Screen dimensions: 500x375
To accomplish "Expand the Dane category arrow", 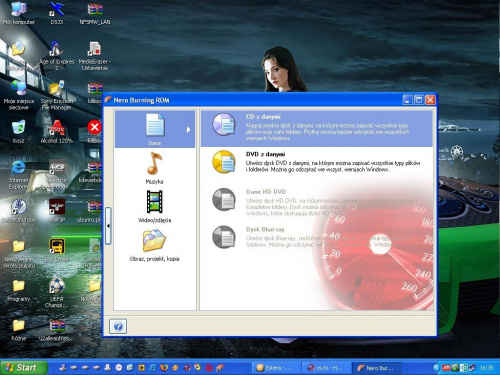I will [188, 129].
